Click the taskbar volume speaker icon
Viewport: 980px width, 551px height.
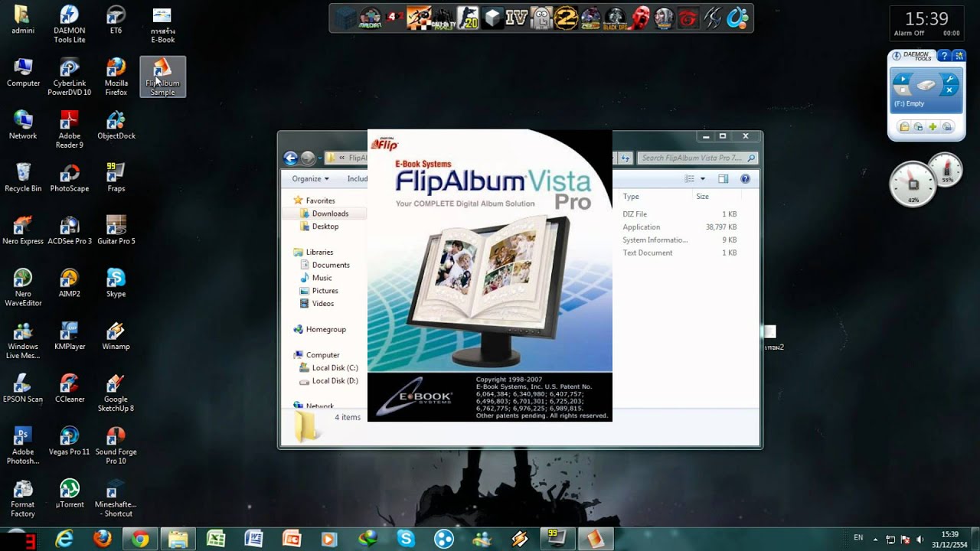pyautogui.click(x=919, y=540)
